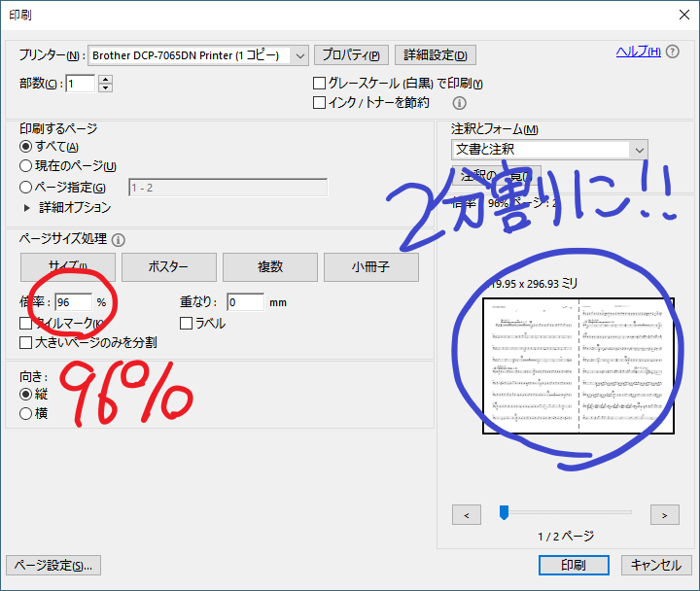Viewport: 700px width, 591px height.
Task: Click the help question mark icon
Action: [x=673, y=52]
